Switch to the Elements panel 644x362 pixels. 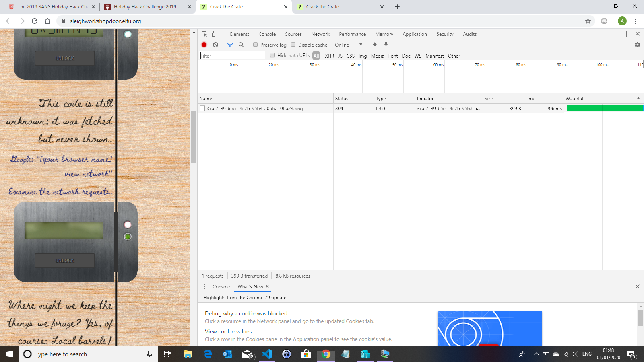pos(239,34)
